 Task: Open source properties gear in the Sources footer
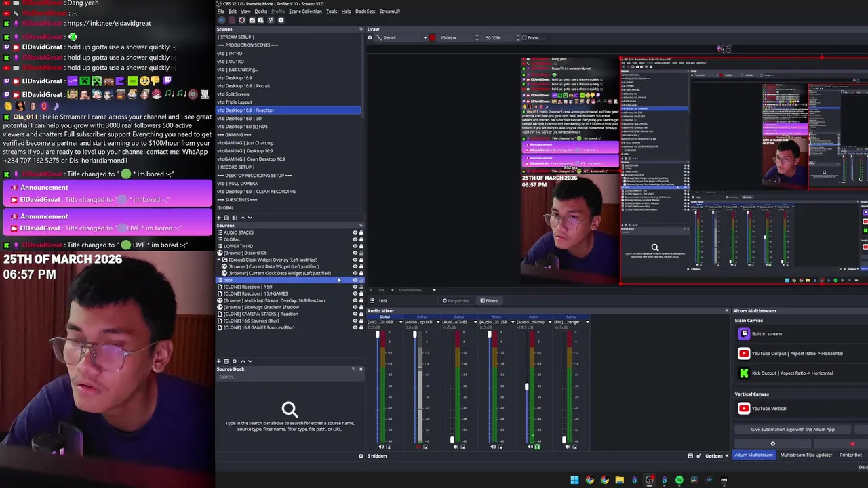click(x=235, y=361)
